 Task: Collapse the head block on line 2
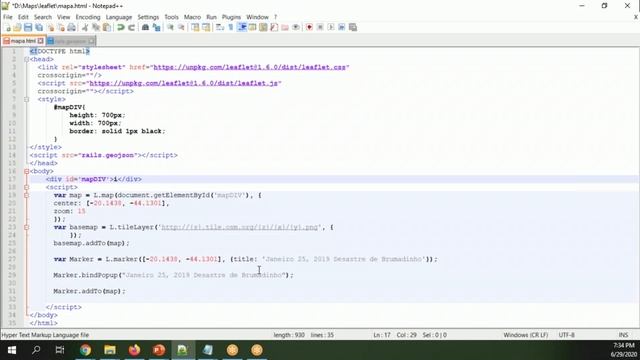(27, 59)
